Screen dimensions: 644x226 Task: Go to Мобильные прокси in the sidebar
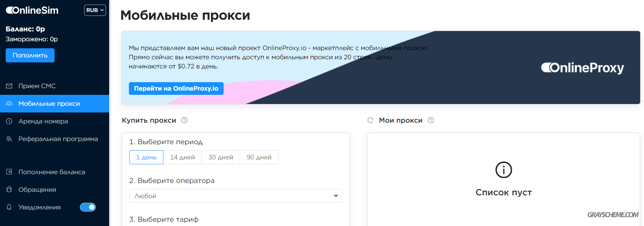click(x=55, y=104)
